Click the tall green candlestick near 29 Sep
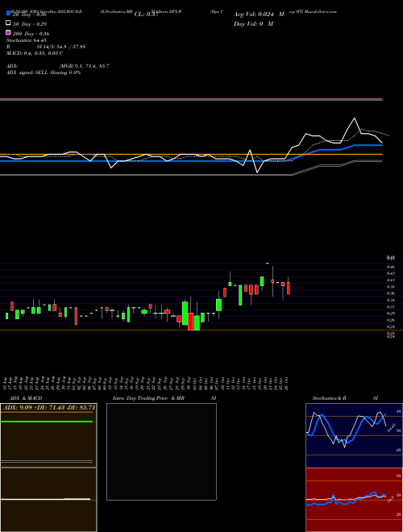The width and height of the screenshot is (403, 532). tap(185, 314)
